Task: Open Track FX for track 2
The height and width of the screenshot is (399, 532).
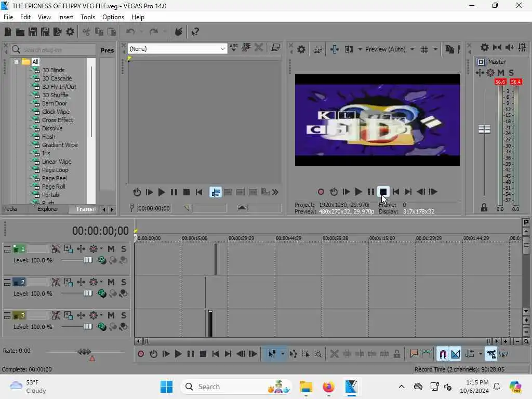Action: pos(81,282)
